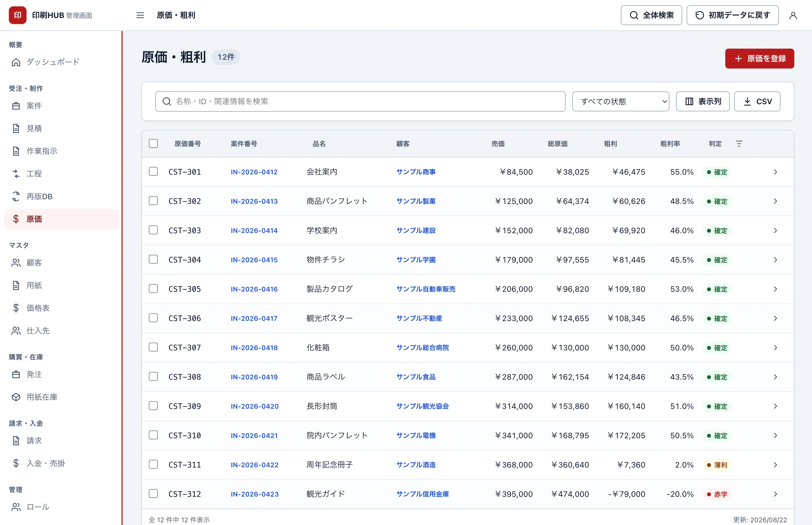Open the IN-2026-0412 case link
This screenshot has width=812, height=525.
click(x=254, y=172)
